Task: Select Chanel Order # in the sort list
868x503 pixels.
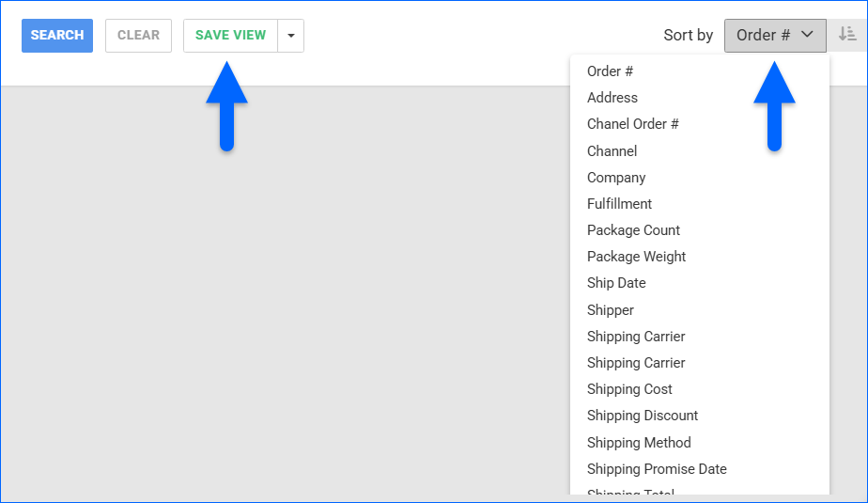Action: click(x=632, y=124)
